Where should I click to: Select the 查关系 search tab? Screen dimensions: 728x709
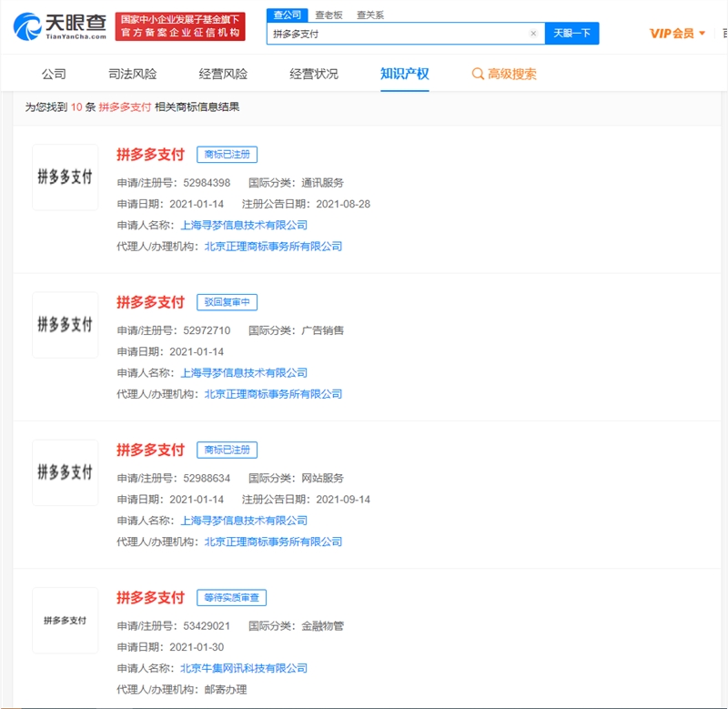[x=370, y=15]
